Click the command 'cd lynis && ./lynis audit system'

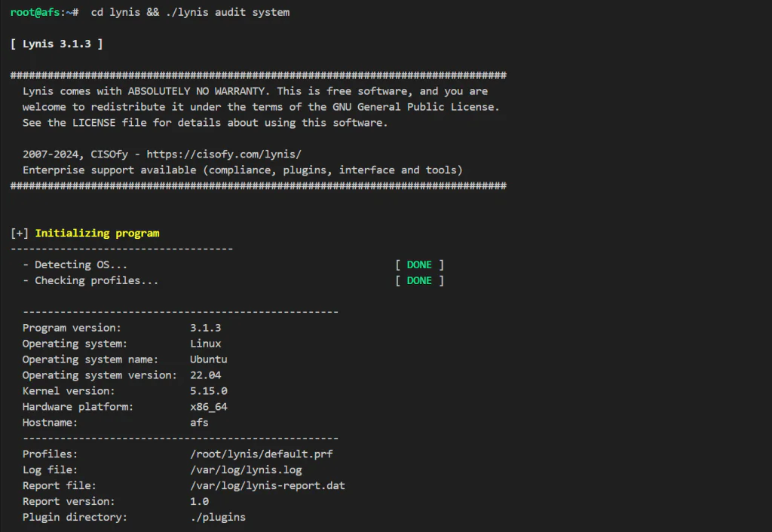[x=190, y=12]
